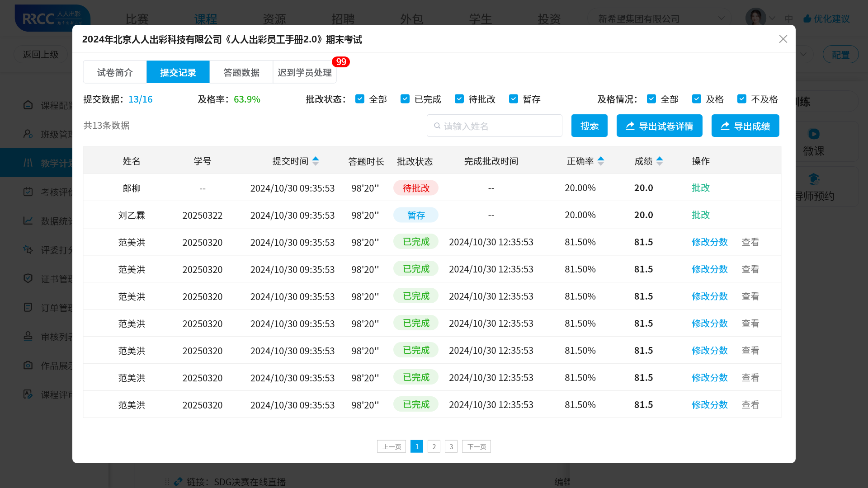Switch to the 试卷简介 tab
Image resolution: width=868 pixels, height=488 pixels.
click(115, 72)
